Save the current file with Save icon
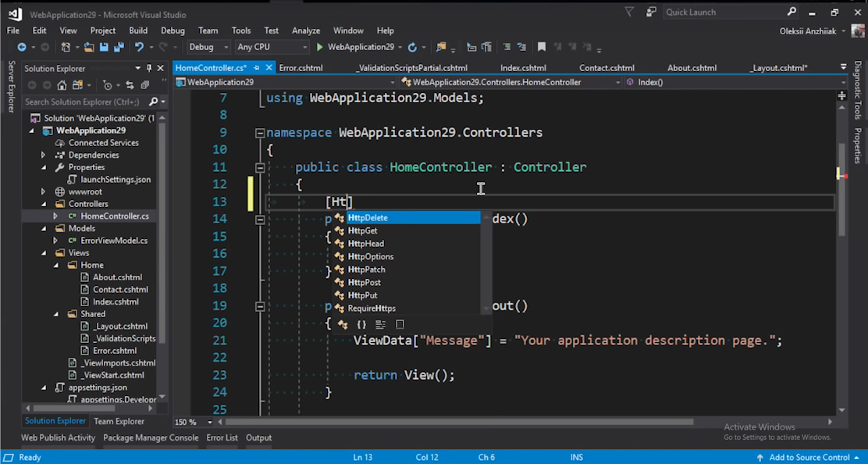Image resolution: width=868 pixels, height=464 pixels. coord(104,47)
